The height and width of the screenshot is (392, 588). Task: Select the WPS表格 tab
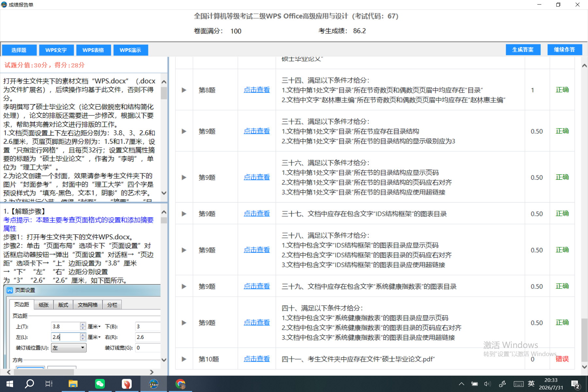tap(93, 50)
